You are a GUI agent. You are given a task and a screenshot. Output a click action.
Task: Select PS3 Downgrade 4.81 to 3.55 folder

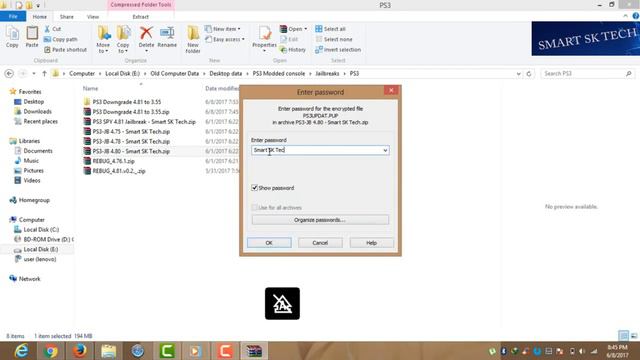pyautogui.click(x=127, y=102)
